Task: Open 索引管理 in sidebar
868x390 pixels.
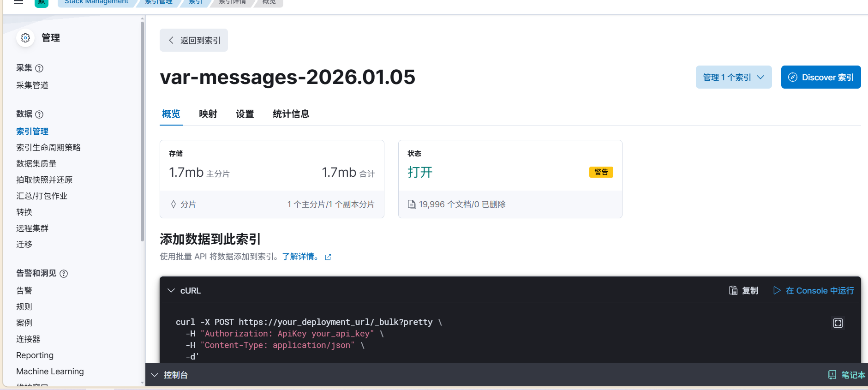Action: pos(32,132)
